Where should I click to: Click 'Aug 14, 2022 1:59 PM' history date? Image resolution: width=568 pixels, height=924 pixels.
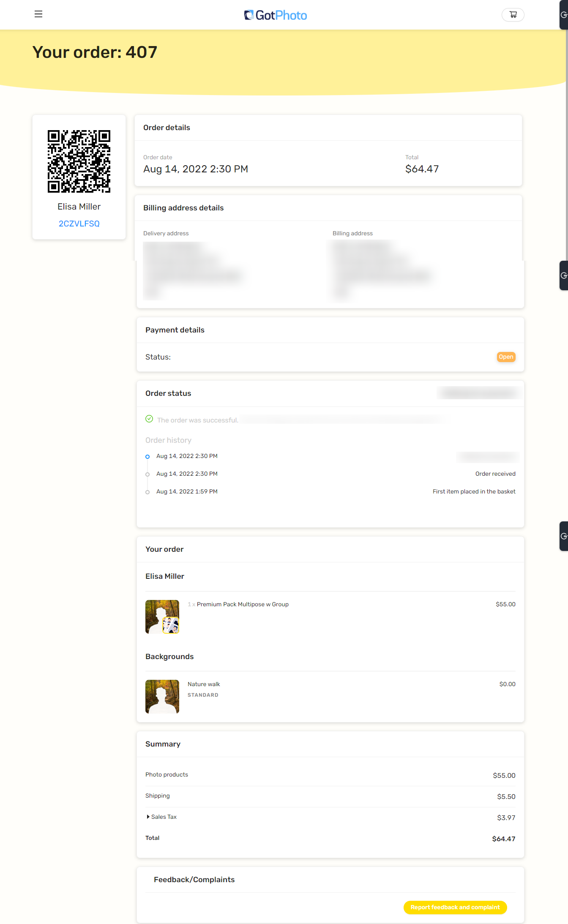187,491
